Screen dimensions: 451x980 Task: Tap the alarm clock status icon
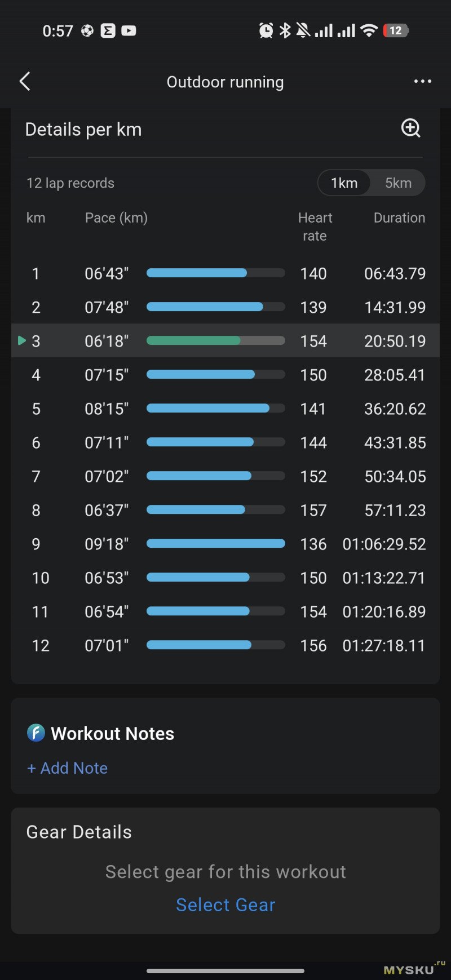click(266, 30)
